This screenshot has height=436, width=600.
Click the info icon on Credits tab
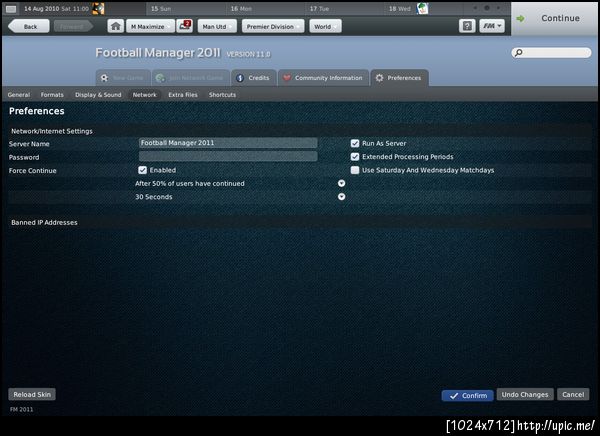(240, 78)
